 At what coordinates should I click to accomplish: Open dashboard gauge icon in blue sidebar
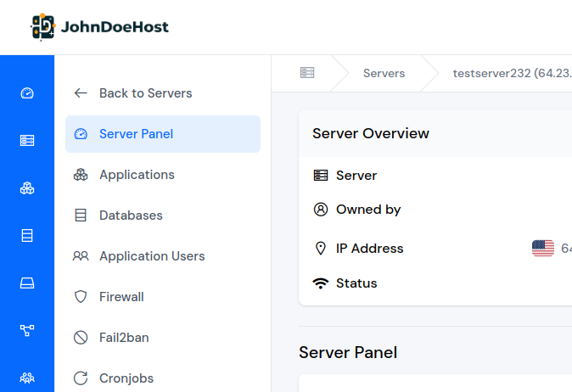[x=27, y=93]
